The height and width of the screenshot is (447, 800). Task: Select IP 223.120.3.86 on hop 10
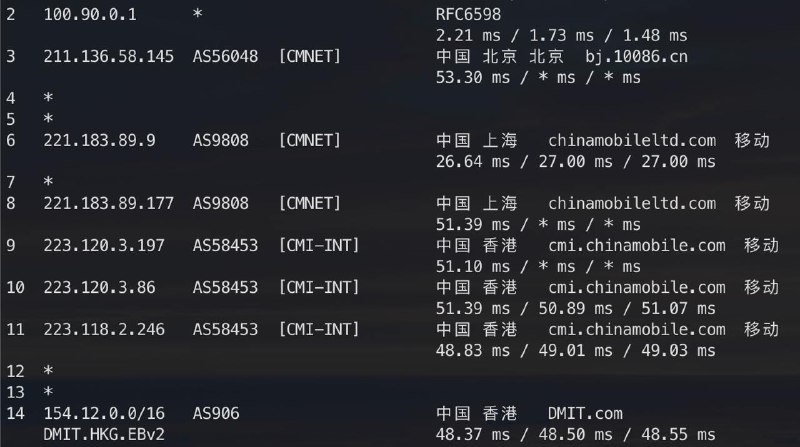click(99, 287)
